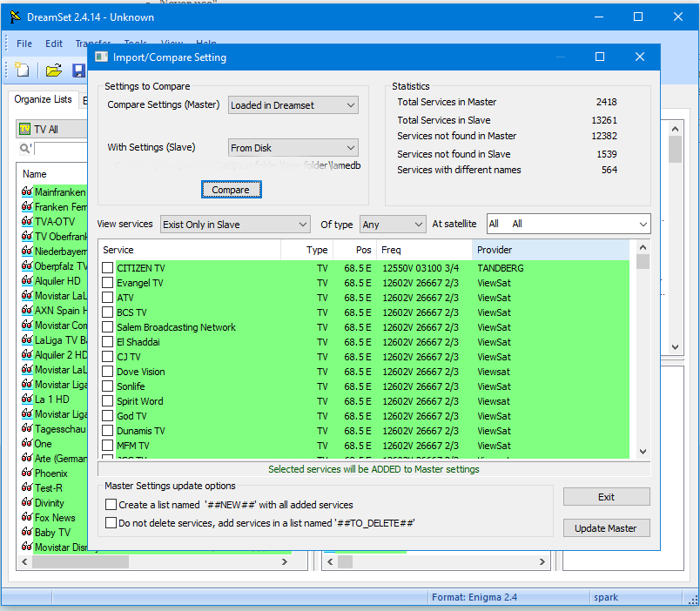Sort by the Freq column header
Image resolution: width=700 pixels, height=611 pixels.
click(x=425, y=250)
